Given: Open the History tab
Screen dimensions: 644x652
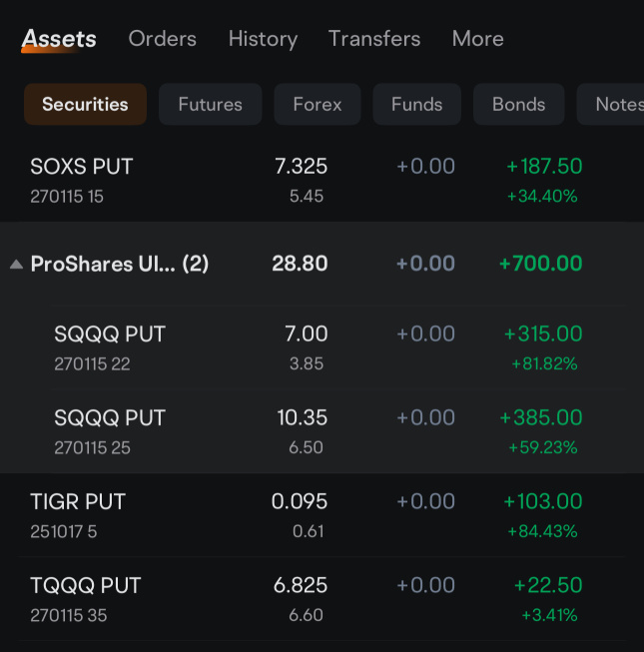Looking at the screenshot, I should [x=263, y=39].
